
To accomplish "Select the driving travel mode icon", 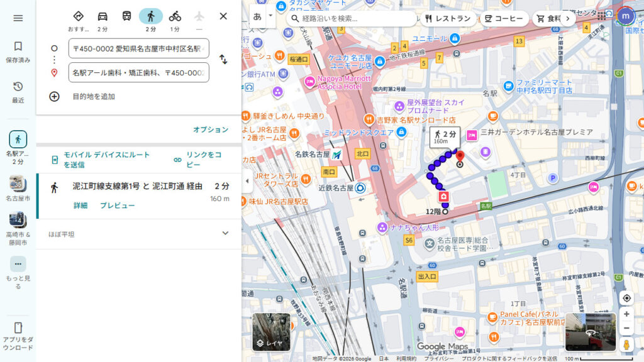I will (x=103, y=16).
